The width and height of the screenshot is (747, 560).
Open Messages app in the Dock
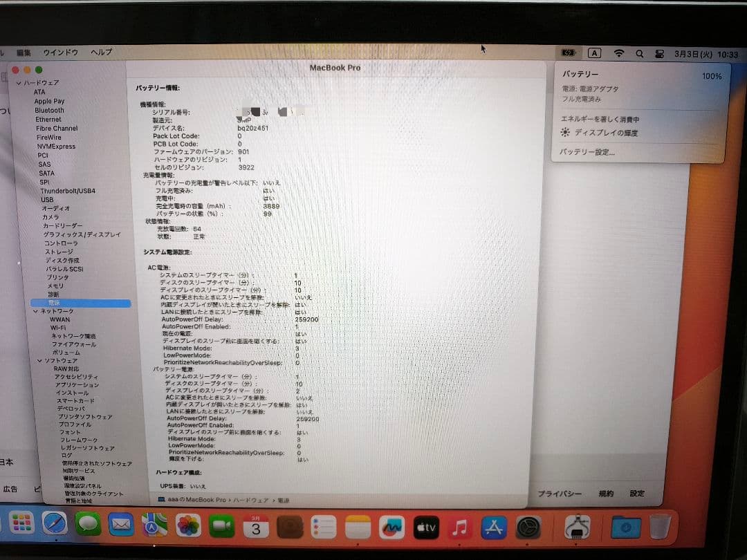point(88,524)
